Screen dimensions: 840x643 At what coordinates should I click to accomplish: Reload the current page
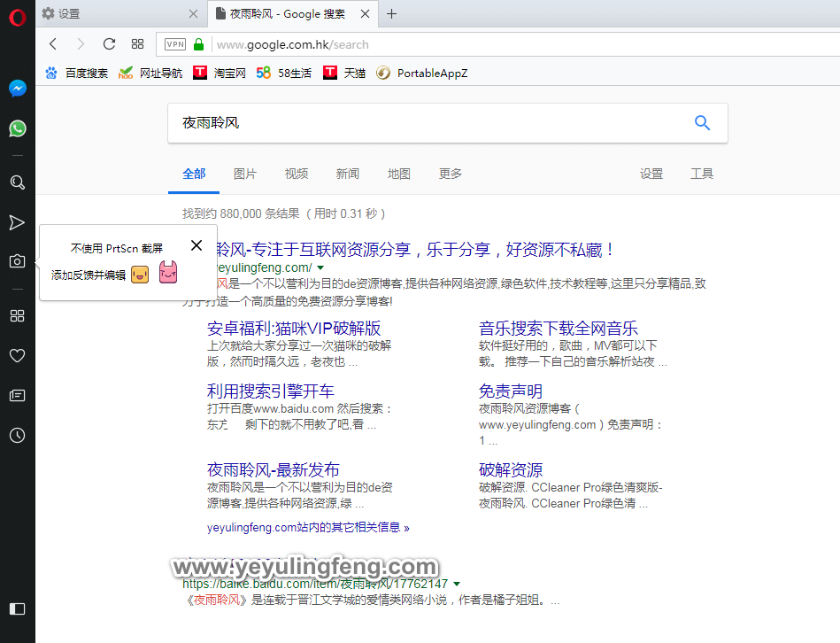coord(109,44)
